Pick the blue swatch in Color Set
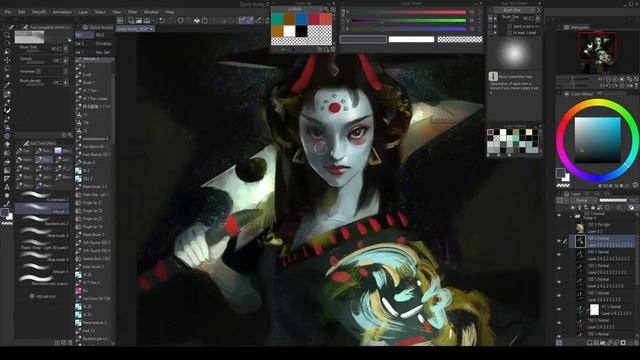This screenshot has height=360, width=640. (x=302, y=19)
